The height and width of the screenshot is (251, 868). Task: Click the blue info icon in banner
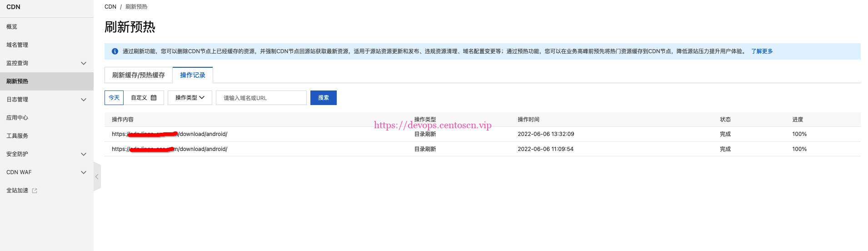[x=115, y=51]
